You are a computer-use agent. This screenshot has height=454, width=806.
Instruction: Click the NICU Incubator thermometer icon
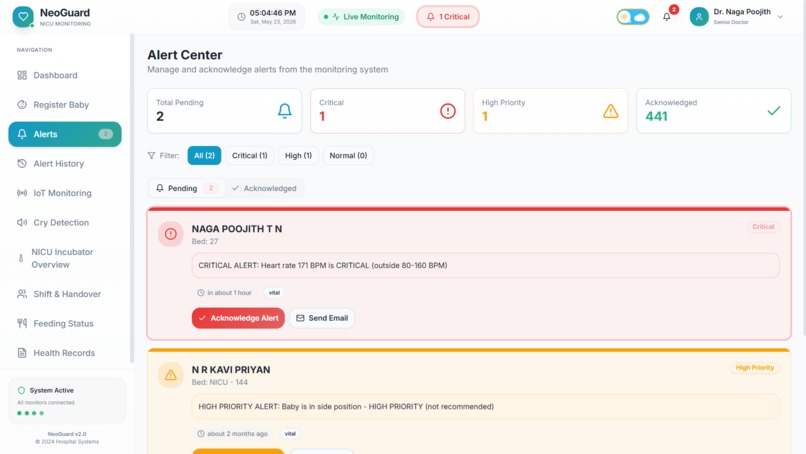pyautogui.click(x=21, y=258)
